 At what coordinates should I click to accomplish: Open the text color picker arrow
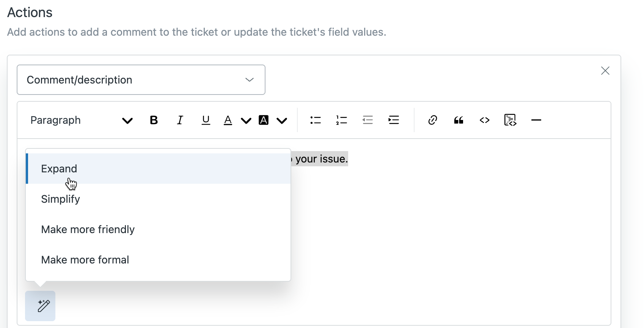pyautogui.click(x=246, y=121)
